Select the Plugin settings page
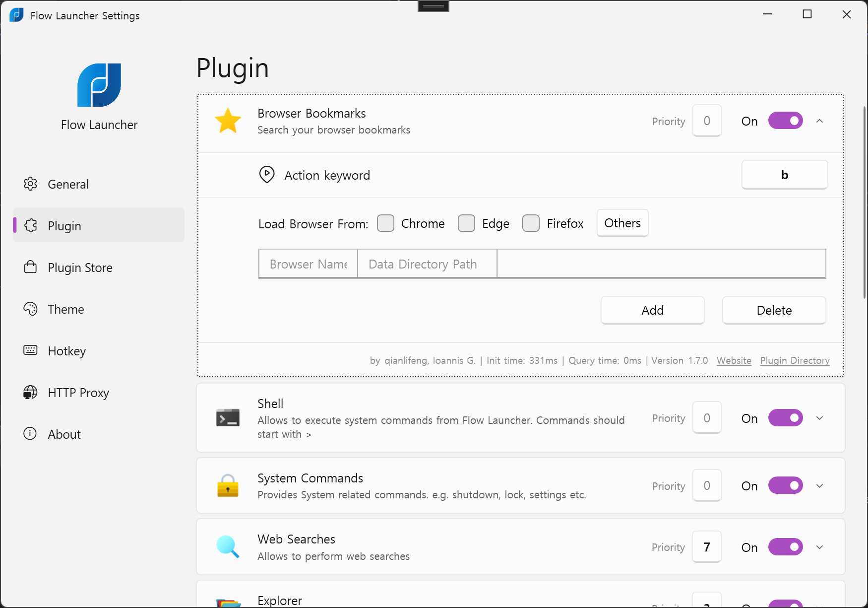 tap(99, 225)
